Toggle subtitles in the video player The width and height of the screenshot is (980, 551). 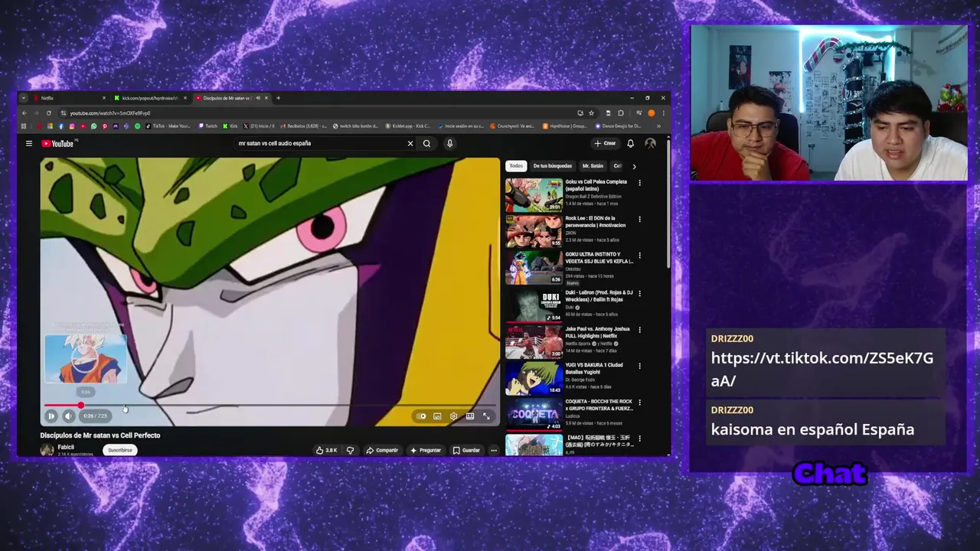pyautogui.click(x=437, y=416)
